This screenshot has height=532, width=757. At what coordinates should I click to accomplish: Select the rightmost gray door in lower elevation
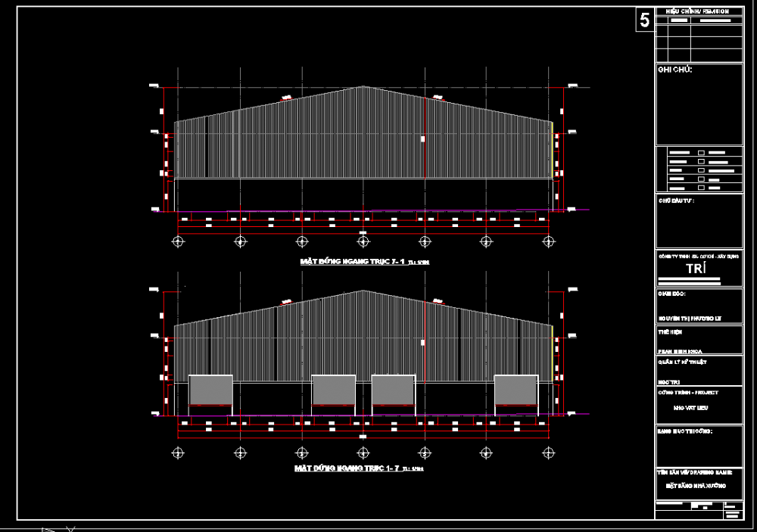[x=516, y=390]
